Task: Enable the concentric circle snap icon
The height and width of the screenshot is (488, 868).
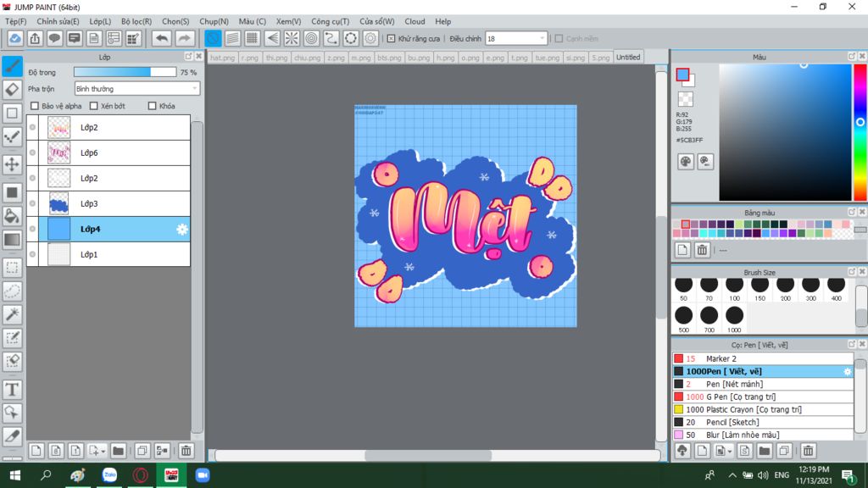Action: (x=312, y=38)
